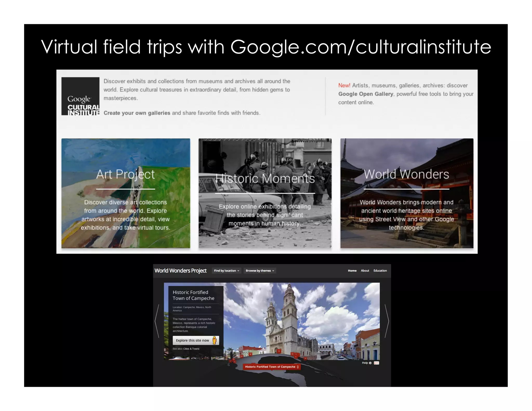Open the 'Historic Fortified Town of Campeche' selector
Screen dimensions: 532x411
coord(272,367)
